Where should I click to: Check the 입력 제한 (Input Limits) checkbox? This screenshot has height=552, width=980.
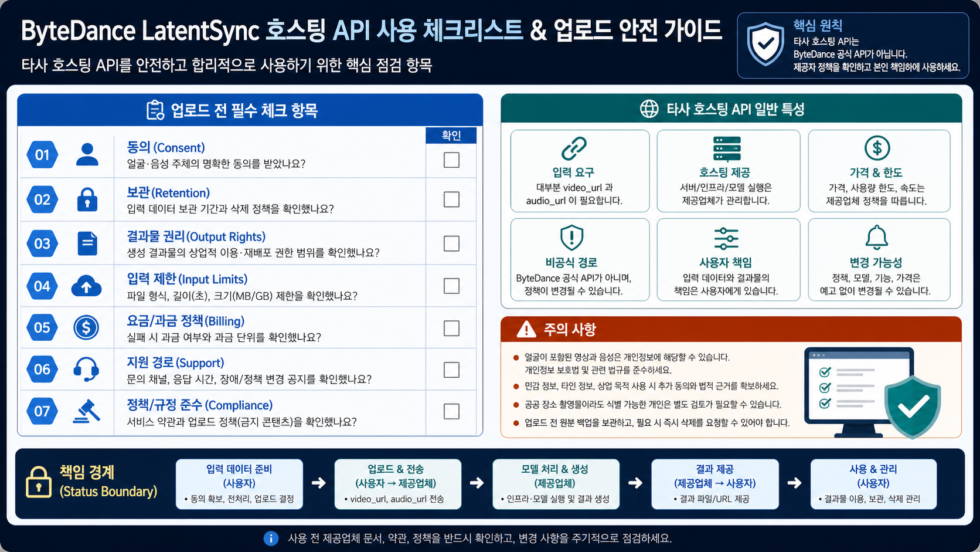tap(451, 286)
